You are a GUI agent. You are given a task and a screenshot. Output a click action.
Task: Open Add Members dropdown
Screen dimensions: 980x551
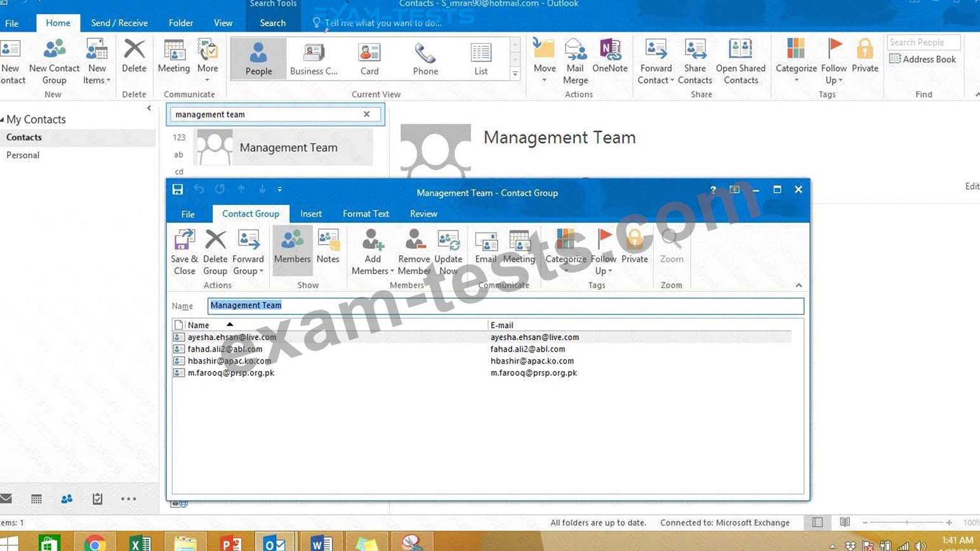(373, 253)
